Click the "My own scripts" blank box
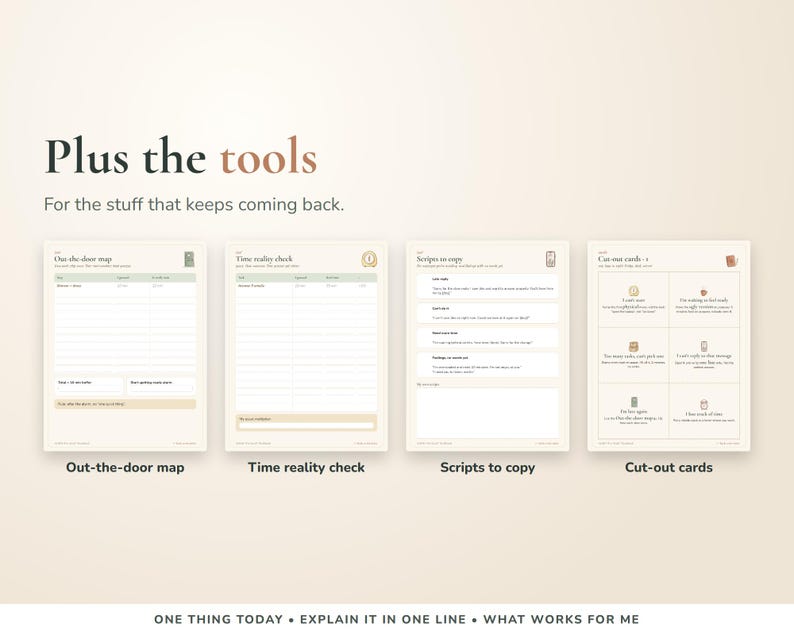This screenshot has width=794, height=635. click(488, 413)
